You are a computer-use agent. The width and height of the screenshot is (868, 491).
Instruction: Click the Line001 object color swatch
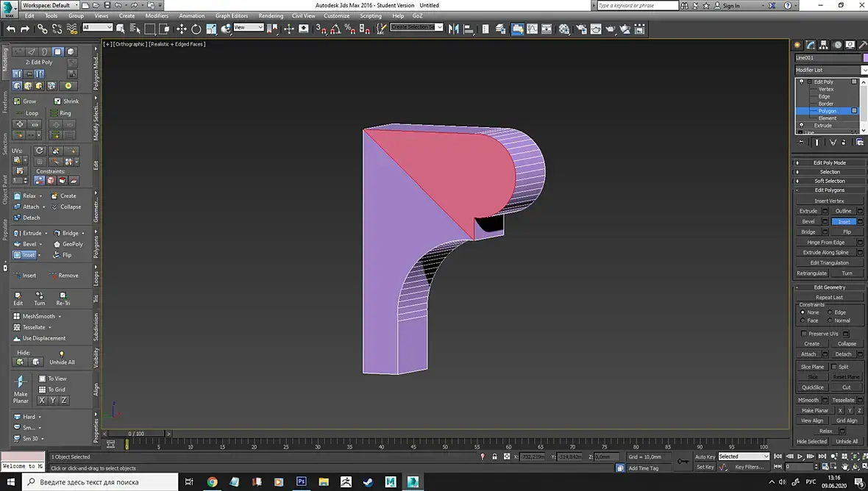pyautogui.click(x=864, y=57)
